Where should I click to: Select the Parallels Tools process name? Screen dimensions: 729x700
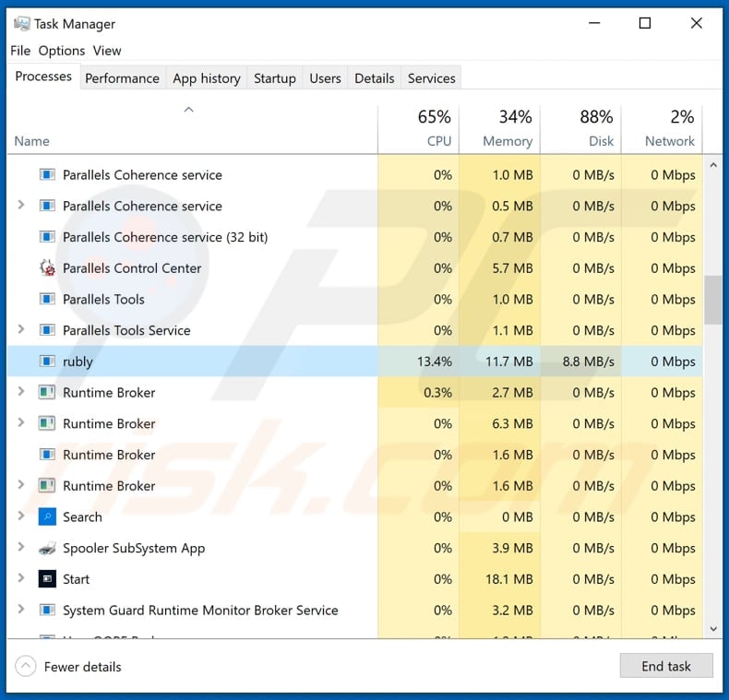point(103,299)
